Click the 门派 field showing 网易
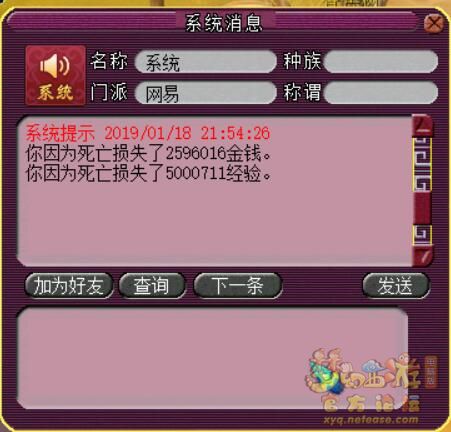Image resolution: width=451 pixels, height=432 pixels. tap(206, 93)
